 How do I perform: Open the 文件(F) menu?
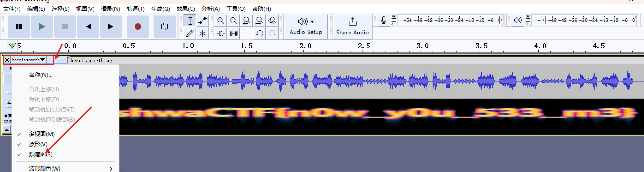tap(12, 9)
